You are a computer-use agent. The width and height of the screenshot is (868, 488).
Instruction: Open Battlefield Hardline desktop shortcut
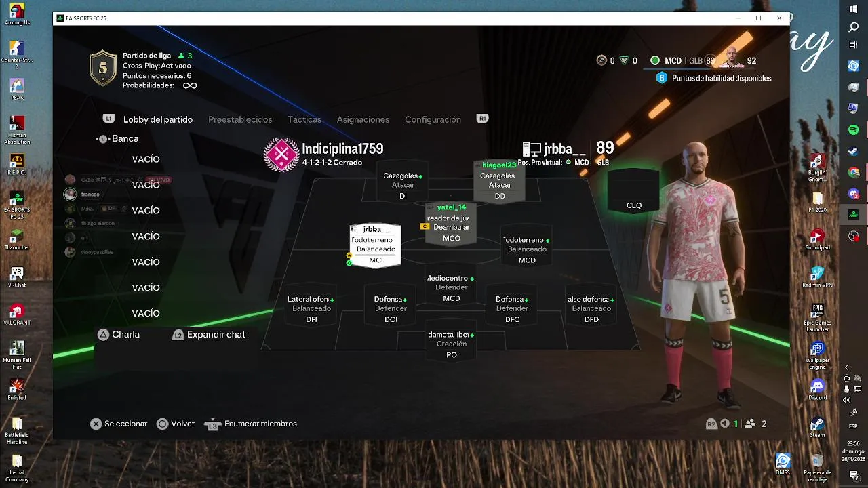(17, 430)
